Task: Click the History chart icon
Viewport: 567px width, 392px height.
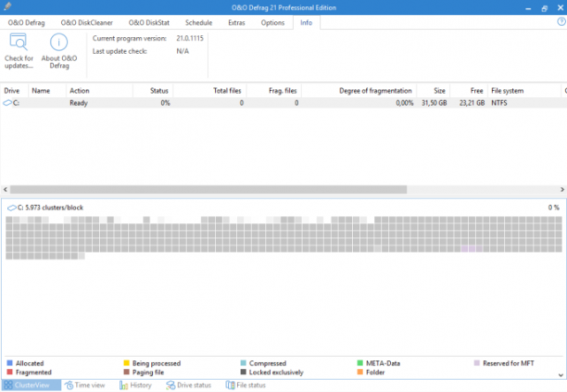Action: [123, 386]
